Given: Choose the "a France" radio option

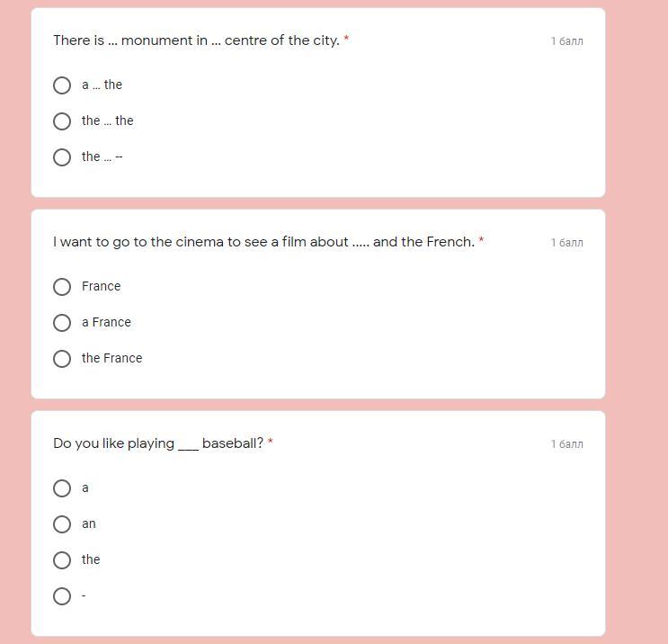Looking at the screenshot, I should 62,323.
